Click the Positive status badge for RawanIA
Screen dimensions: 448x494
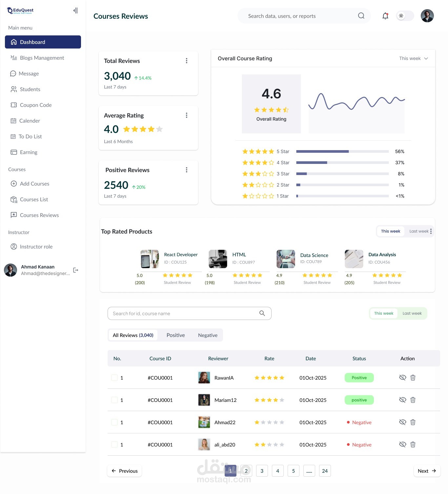point(359,378)
